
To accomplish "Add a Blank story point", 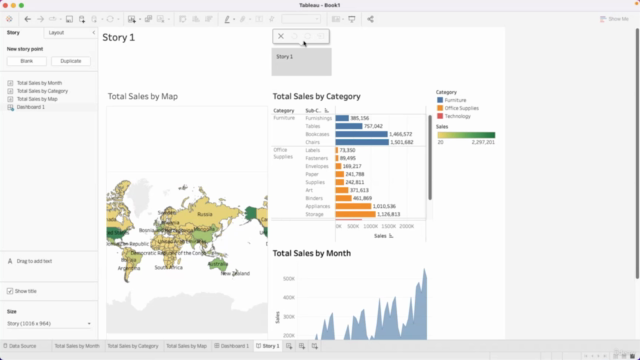I will (x=27, y=61).
